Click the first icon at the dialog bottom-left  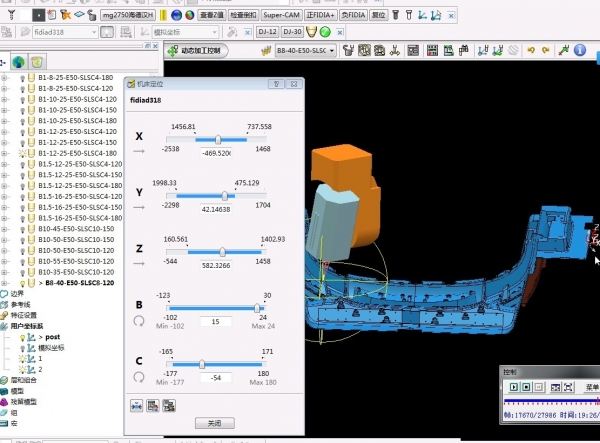[x=138, y=405]
